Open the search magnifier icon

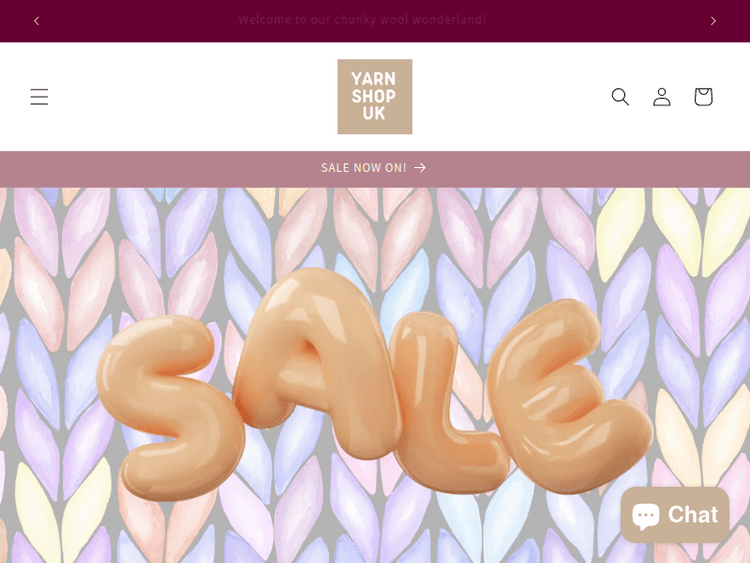[620, 97]
